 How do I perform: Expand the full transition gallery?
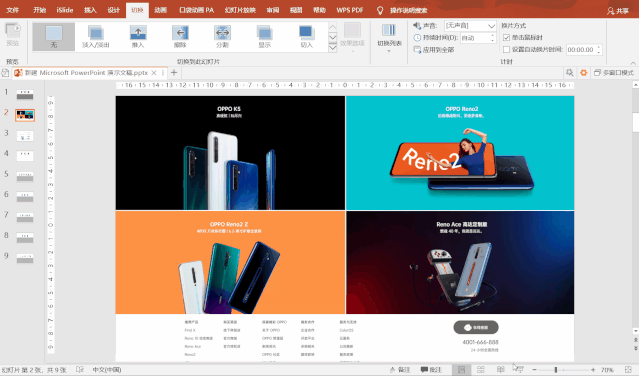click(x=333, y=47)
